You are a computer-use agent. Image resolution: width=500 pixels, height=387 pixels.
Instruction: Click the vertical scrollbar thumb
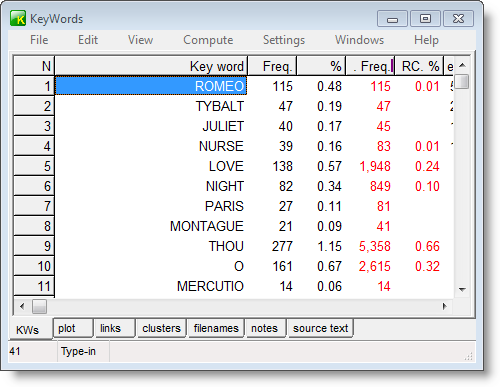462,81
